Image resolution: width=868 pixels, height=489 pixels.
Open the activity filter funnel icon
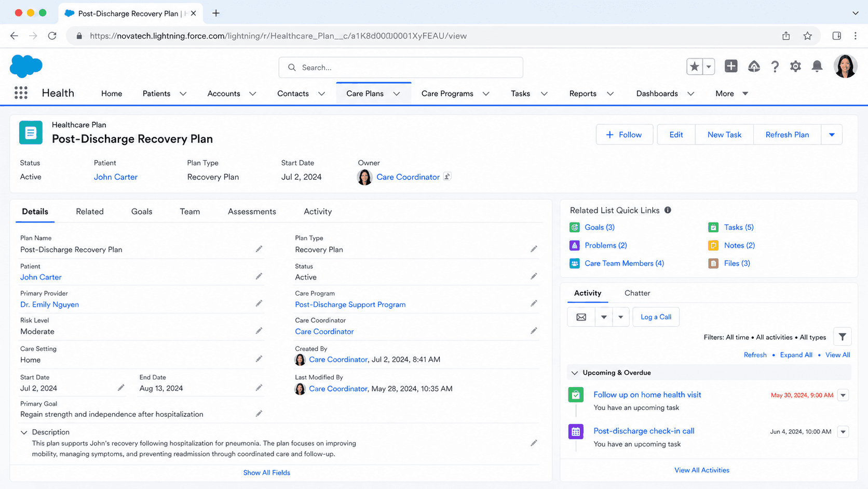842,337
